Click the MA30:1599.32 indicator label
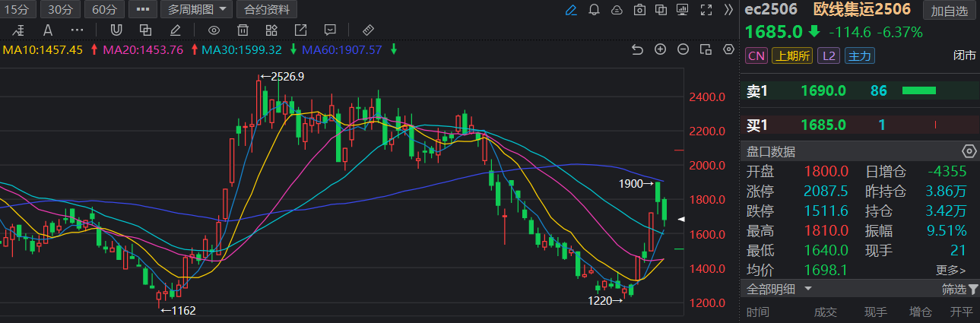The height and width of the screenshot is (323, 980). [242, 49]
